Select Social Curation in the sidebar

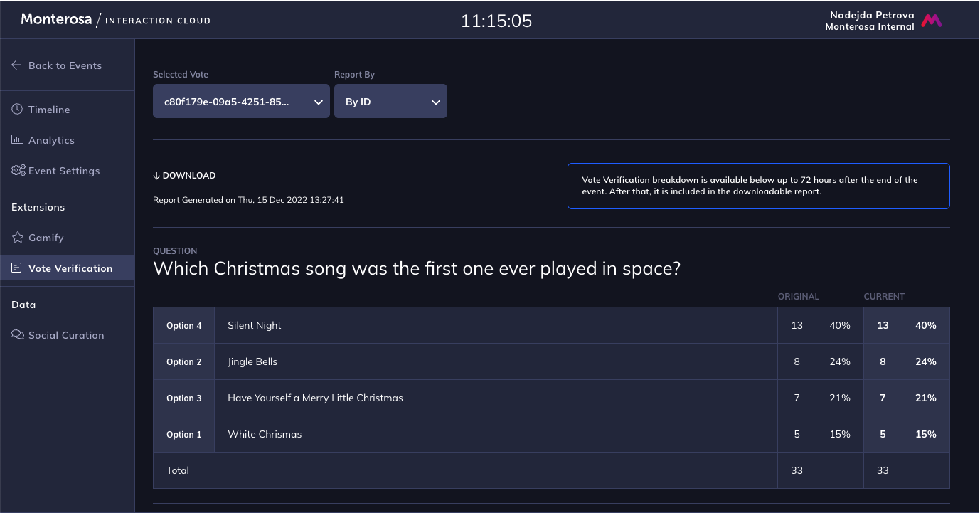pyautogui.click(x=66, y=335)
